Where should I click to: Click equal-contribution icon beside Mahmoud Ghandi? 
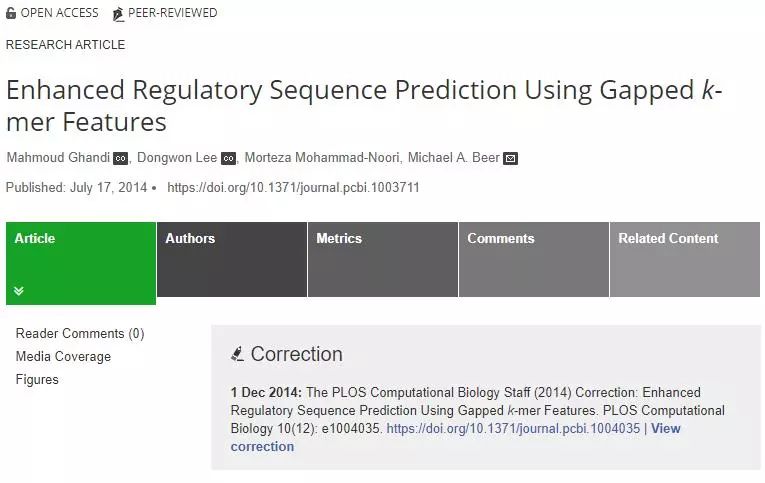tap(121, 158)
